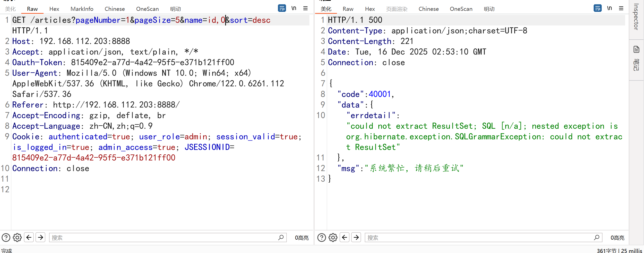This screenshot has height=253, width=644.
Task: Click the request search input field
Action: tap(164, 238)
